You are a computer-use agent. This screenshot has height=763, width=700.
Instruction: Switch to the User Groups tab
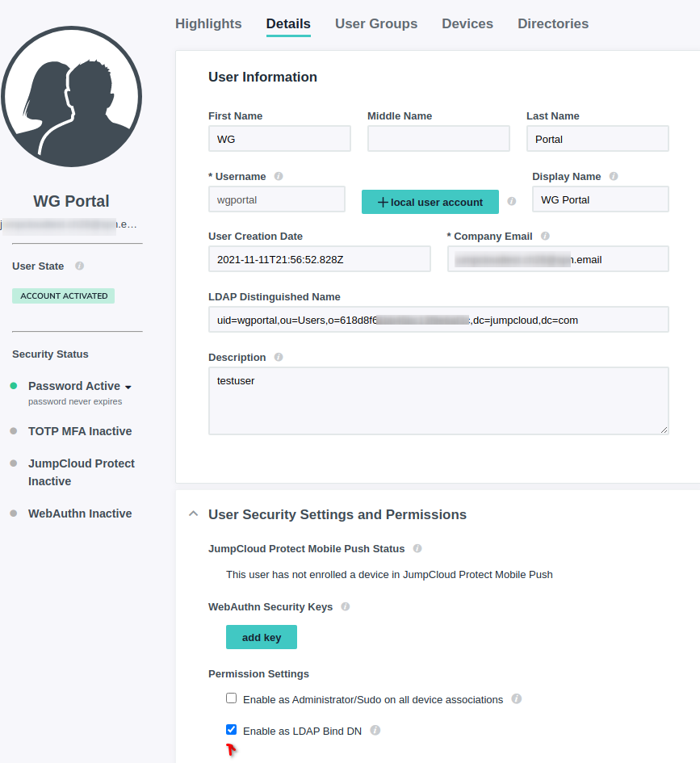pyautogui.click(x=376, y=23)
